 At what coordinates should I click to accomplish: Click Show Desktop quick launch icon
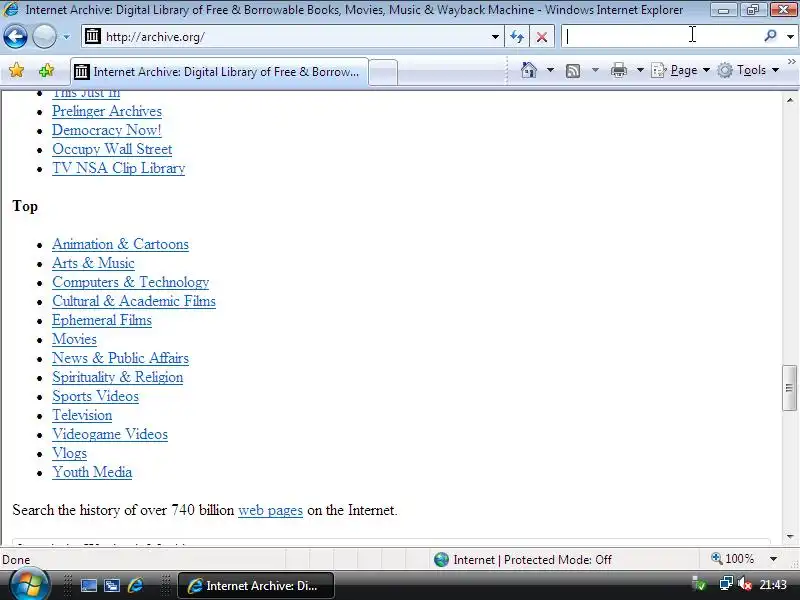pyautogui.click(x=89, y=586)
